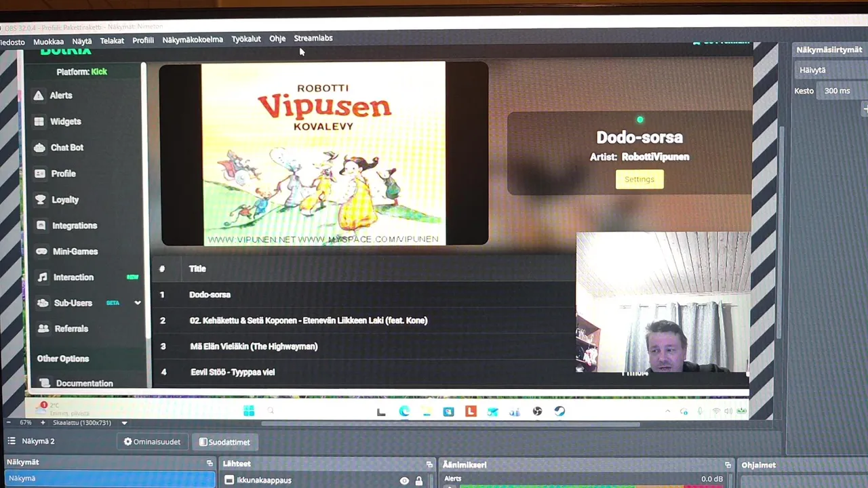Open the Näytä menu
868x488 pixels.
81,41
